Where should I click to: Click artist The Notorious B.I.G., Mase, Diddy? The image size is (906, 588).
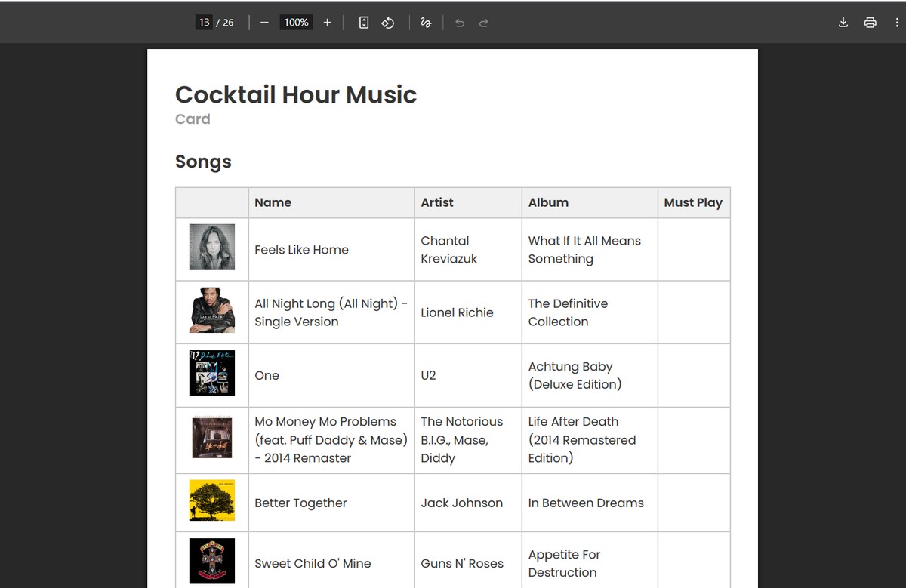(x=461, y=440)
